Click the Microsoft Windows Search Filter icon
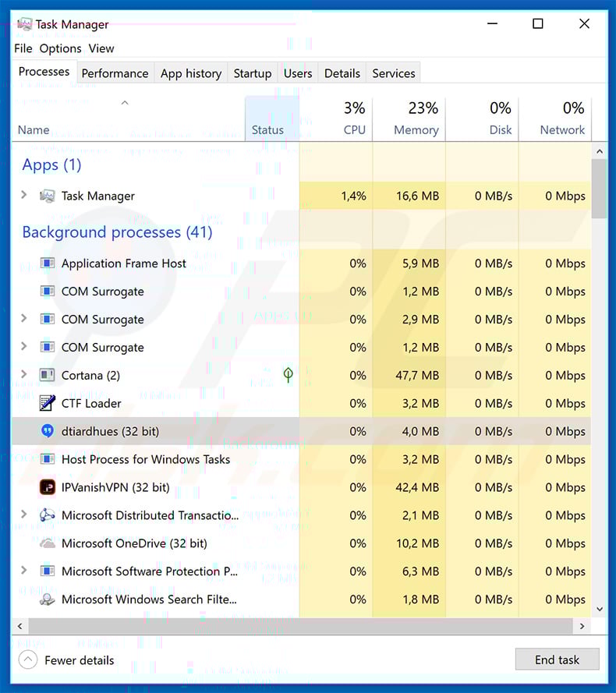The image size is (616, 693). (48, 599)
